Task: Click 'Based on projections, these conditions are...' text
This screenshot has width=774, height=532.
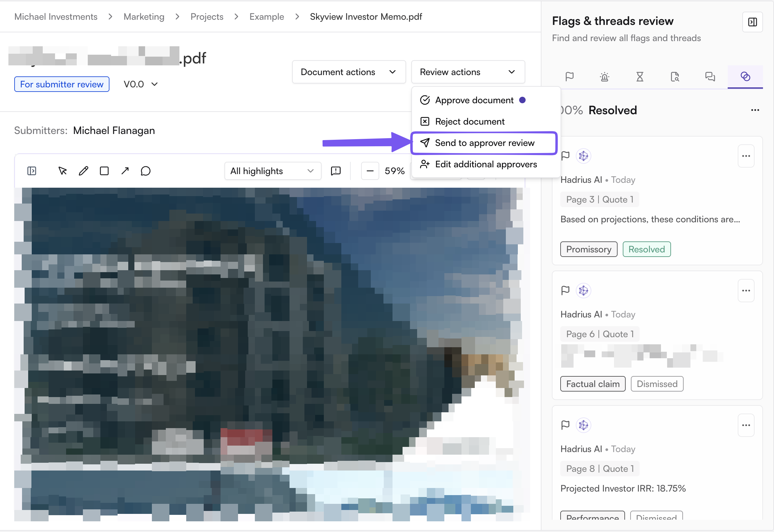Action: 650,219
